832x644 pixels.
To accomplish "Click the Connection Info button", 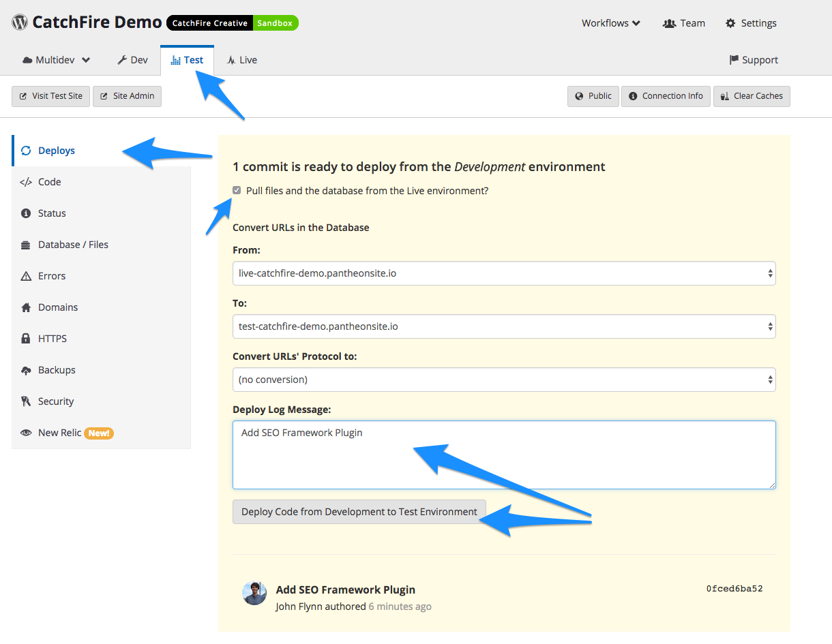I will (x=666, y=96).
